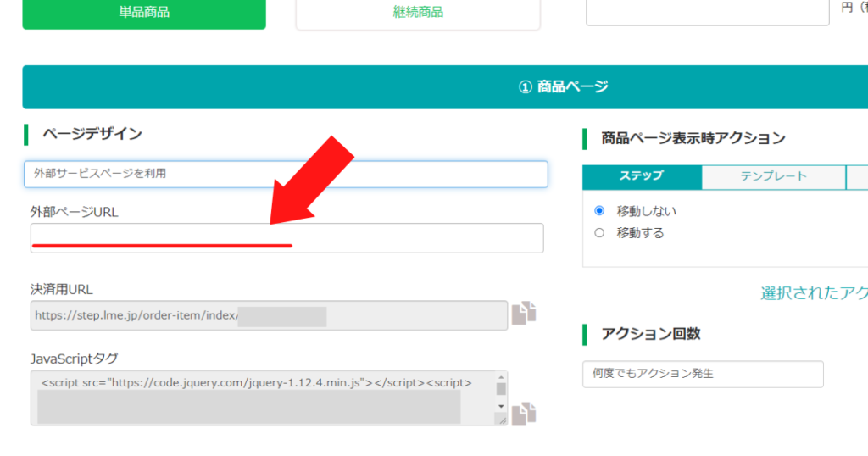Click the 決済用URL label

[61, 289]
